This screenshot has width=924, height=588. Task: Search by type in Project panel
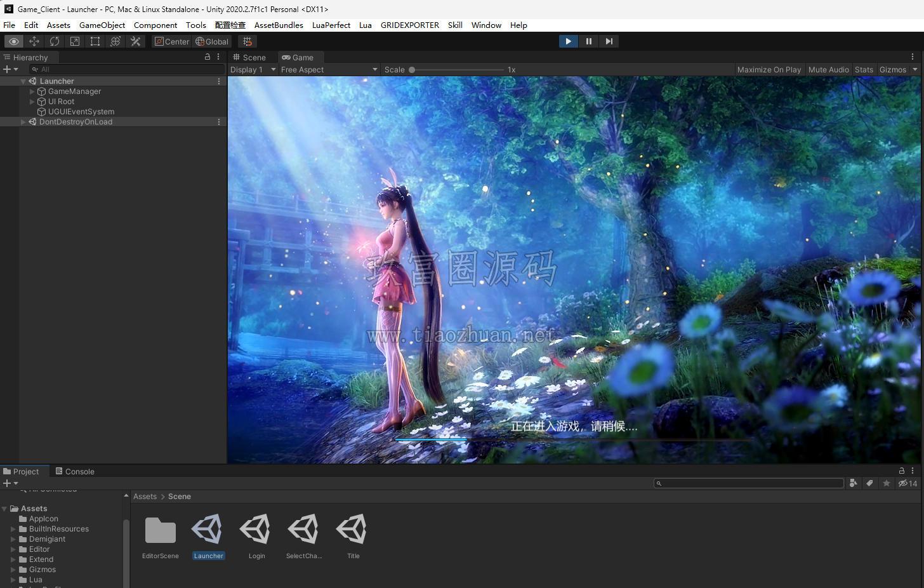click(x=853, y=483)
